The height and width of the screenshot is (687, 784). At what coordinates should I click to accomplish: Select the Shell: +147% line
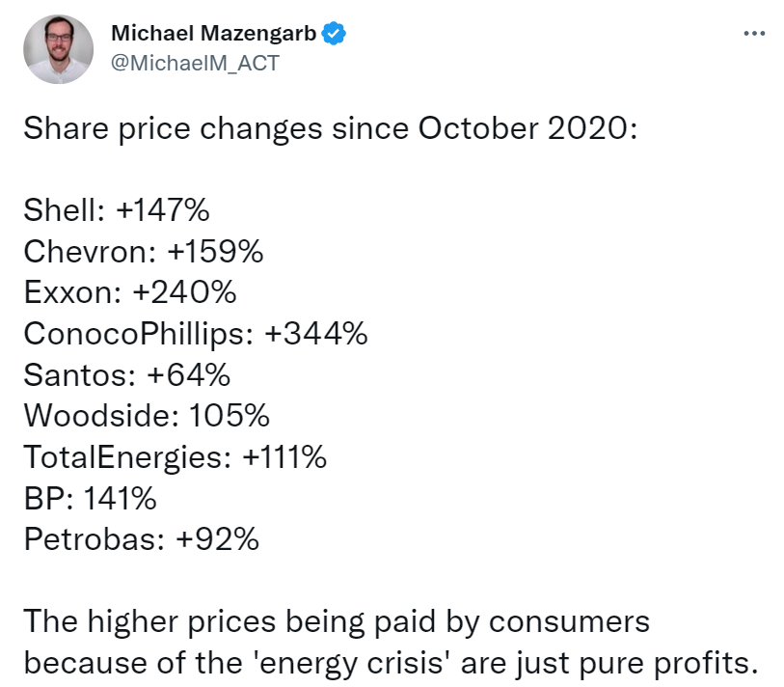117,209
